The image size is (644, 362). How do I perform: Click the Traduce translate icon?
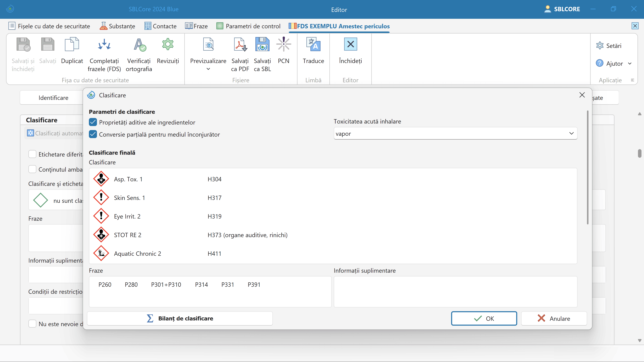tap(313, 44)
